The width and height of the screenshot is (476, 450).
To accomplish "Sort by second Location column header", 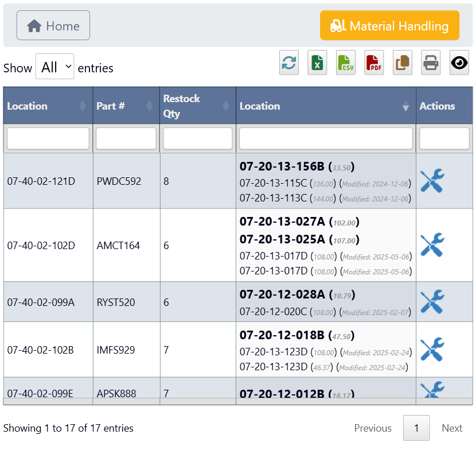I will 326,106.
